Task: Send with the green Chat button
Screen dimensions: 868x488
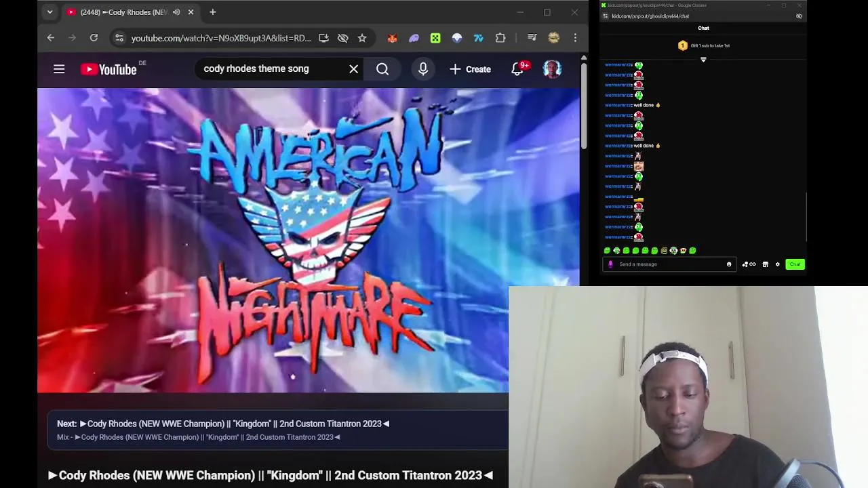Action: pos(795,264)
